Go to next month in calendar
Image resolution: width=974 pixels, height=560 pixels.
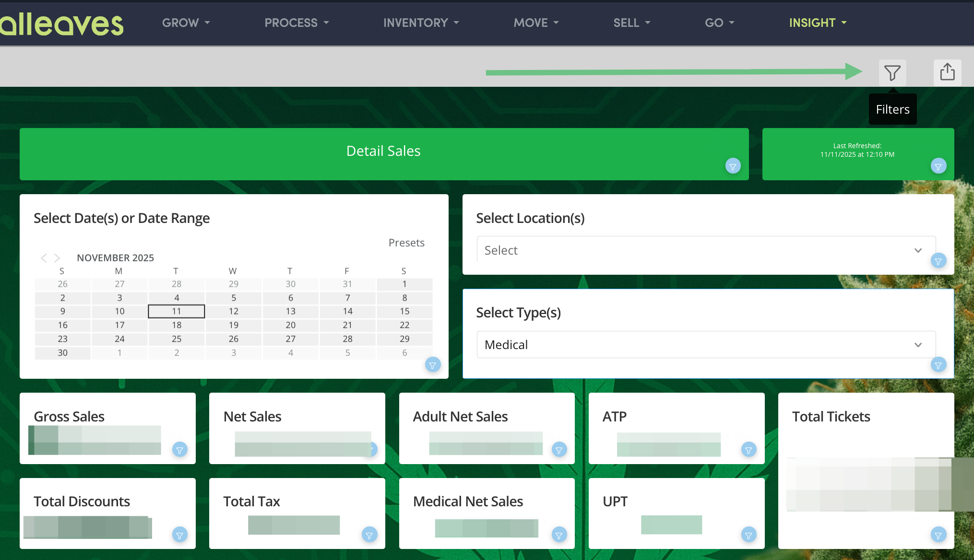57,258
